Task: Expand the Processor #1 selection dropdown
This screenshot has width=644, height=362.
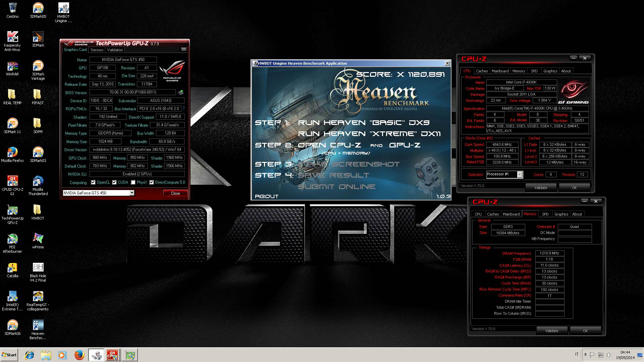Action: pyautogui.click(x=520, y=174)
